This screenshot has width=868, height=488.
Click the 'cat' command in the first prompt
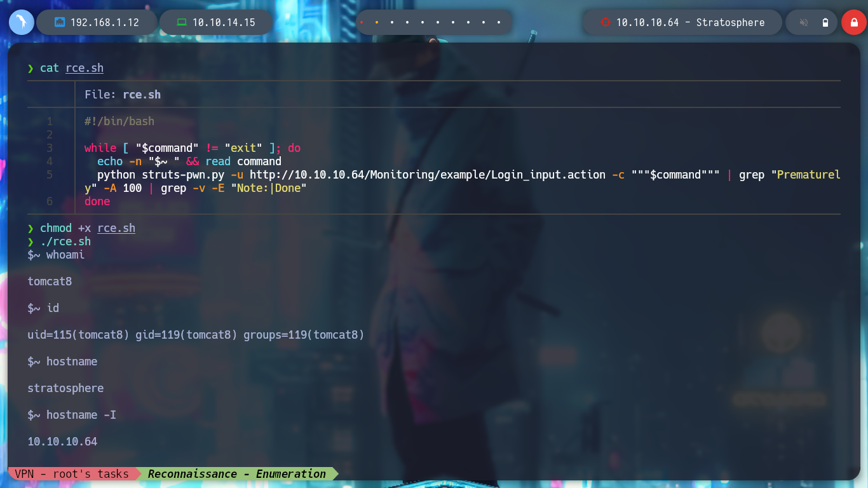pyautogui.click(x=50, y=68)
